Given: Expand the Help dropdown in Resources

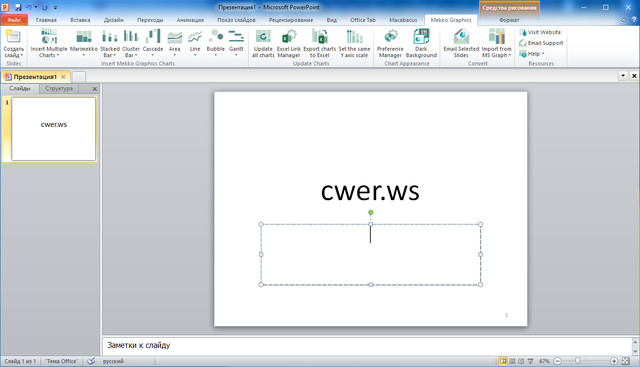Looking at the screenshot, I should pyautogui.click(x=543, y=54).
